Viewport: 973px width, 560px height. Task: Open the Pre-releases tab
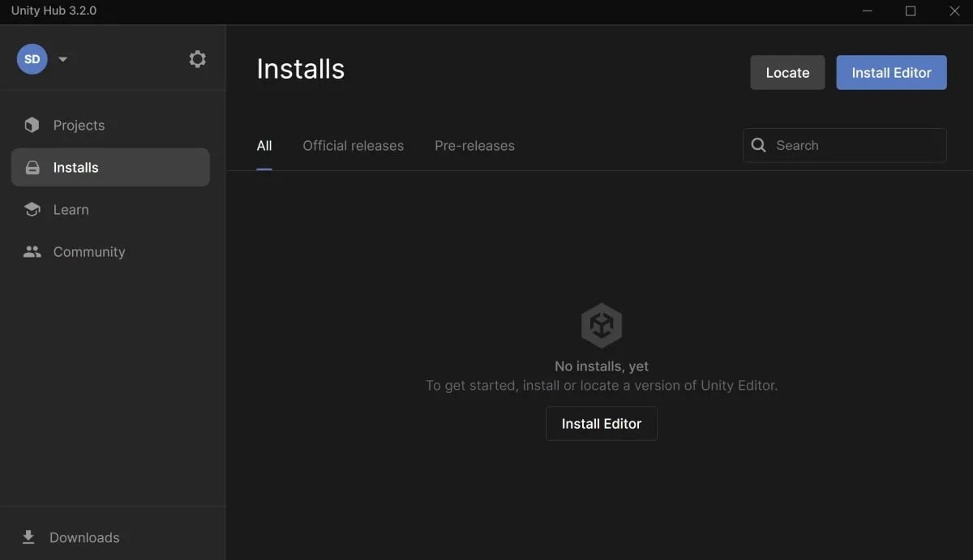pyautogui.click(x=474, y=145)
